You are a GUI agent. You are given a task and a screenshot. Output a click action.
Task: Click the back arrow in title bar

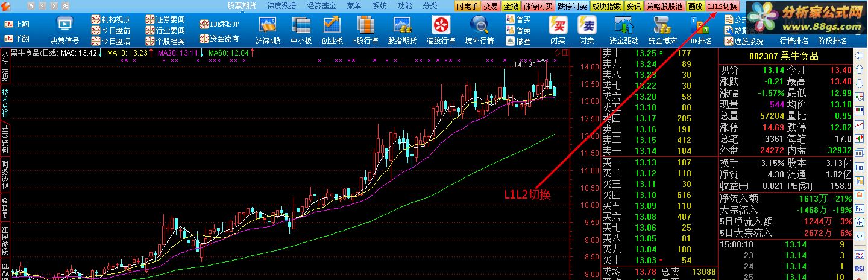tap(42, 6)
